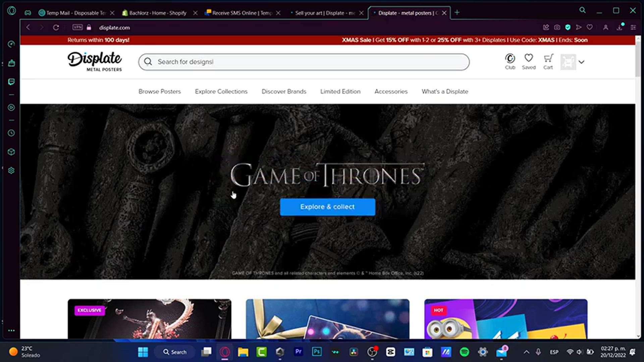The image size is (644, 362).
Task: Open weather widget 23°C Soleado
Action: 24,352
